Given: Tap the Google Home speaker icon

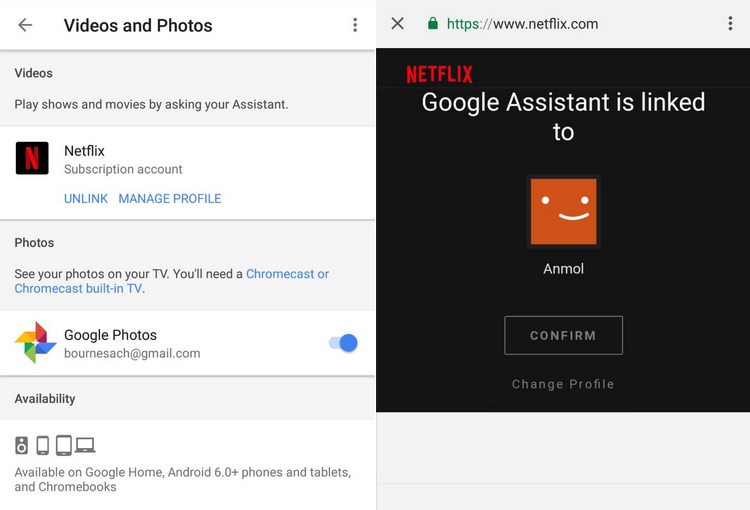Looking at the screenshot, I should 22,445.
